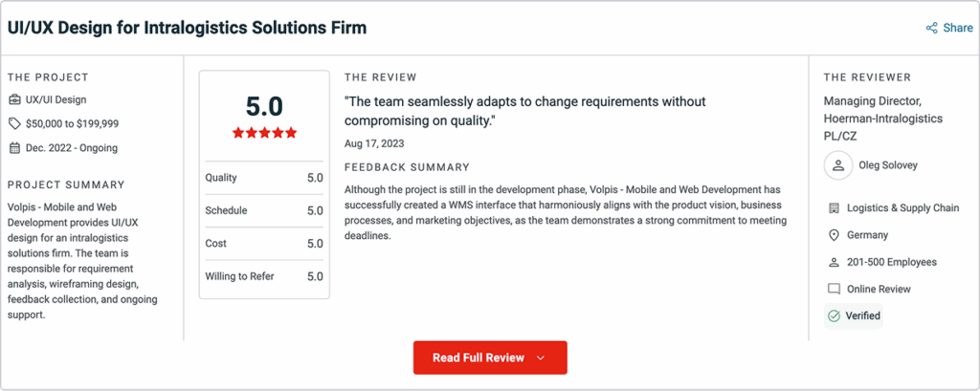The width and height of the screenshot is (980, 391).
Task: Select the Quality rating row
Action: pyautogui.click(x=264, y=178)
